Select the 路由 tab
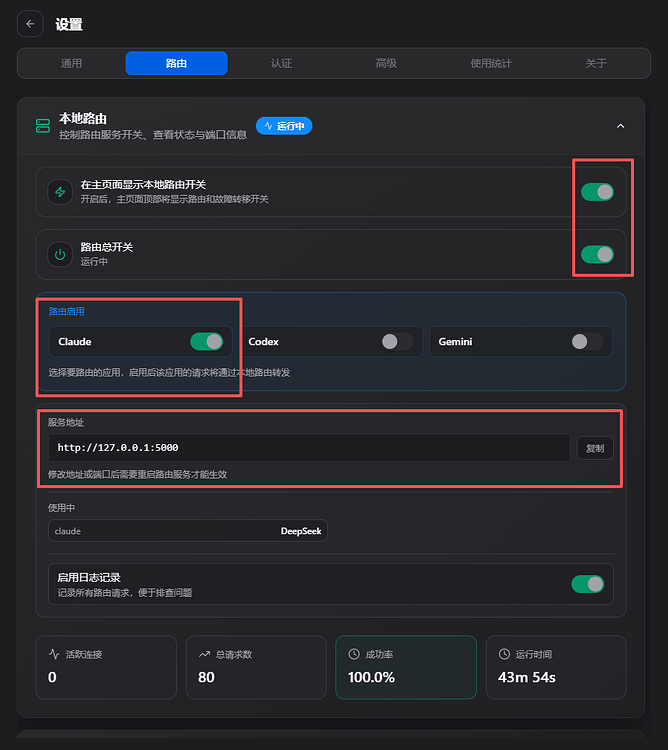The image size is (668, 750). pos(176,63)
